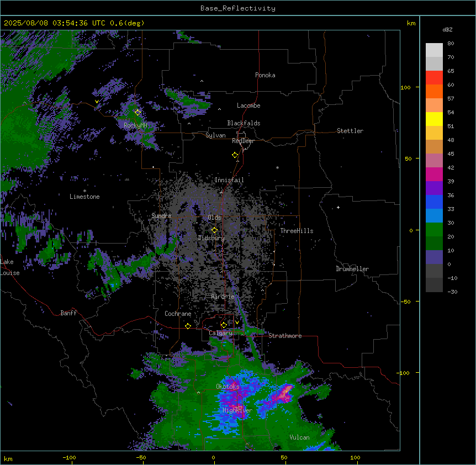Click the asterisk marker east of RedDeer diamond
This screenshot has width=476, height=465.
coord(277,167)
